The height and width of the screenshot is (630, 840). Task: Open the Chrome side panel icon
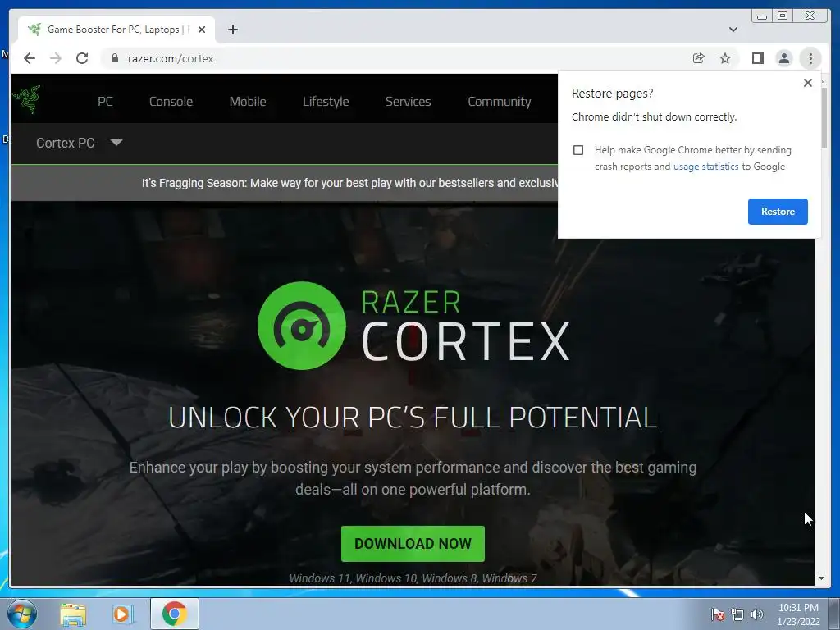[x=757, y=58]
